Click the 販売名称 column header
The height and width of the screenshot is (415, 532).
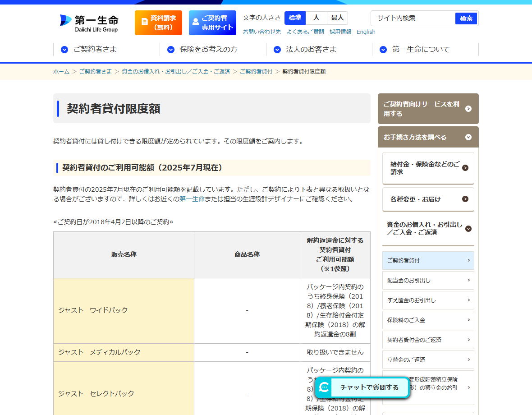point(124,254)
